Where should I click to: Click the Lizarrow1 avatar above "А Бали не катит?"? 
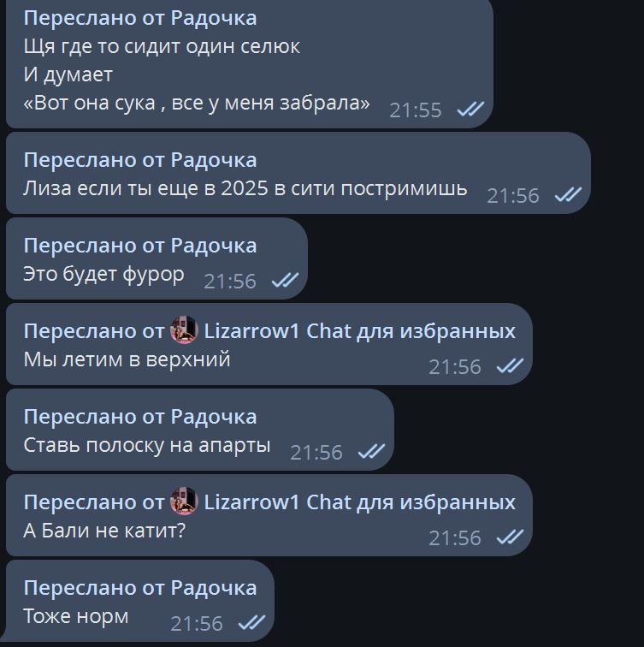[x=184, y=501]
